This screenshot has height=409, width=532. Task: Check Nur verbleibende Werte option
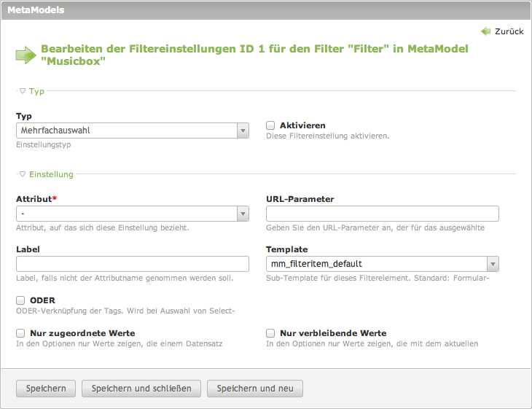coord(270,333)
